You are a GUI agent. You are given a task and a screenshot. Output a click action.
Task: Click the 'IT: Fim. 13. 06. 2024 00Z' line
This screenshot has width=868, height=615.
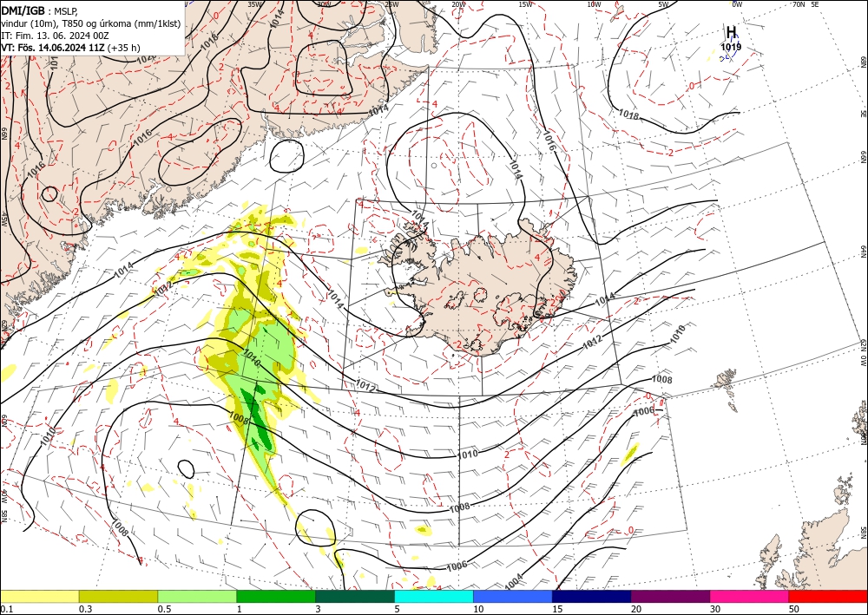tap(55, 36)
